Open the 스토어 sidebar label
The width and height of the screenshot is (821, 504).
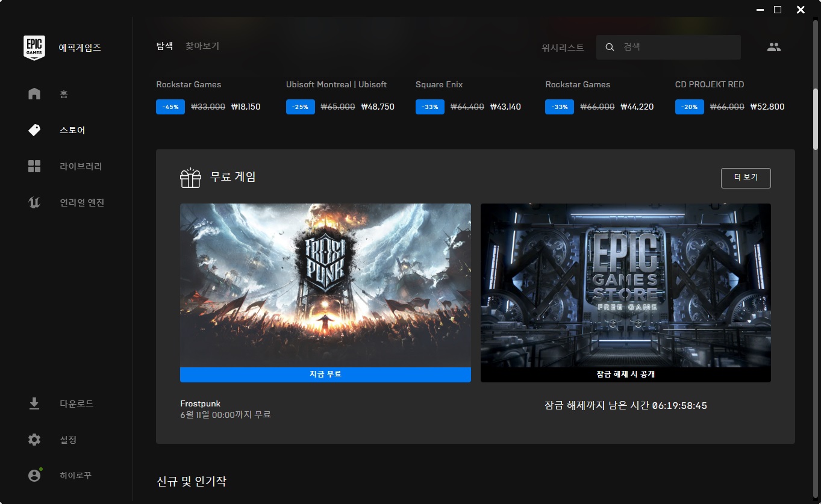tap(72, 130)
